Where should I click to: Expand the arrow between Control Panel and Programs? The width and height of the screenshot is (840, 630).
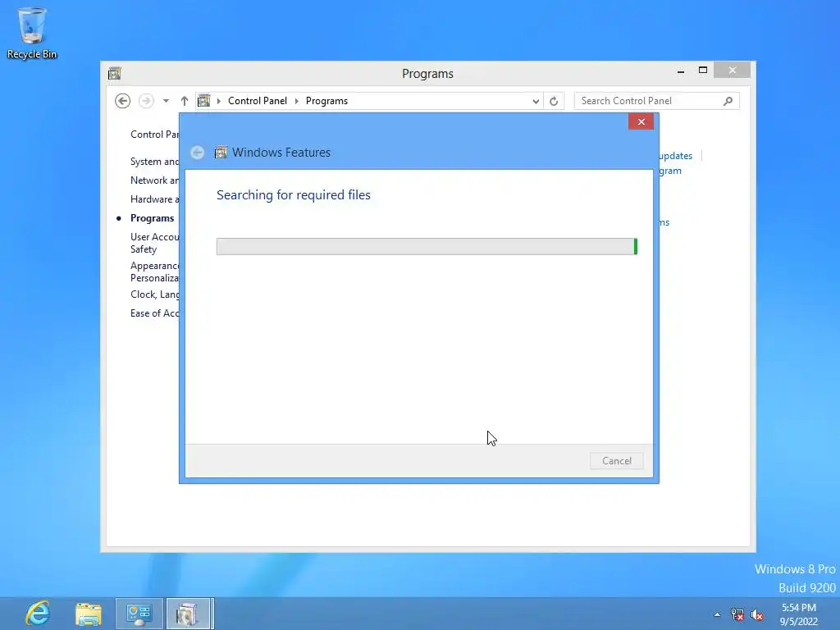tap(297, 101)
